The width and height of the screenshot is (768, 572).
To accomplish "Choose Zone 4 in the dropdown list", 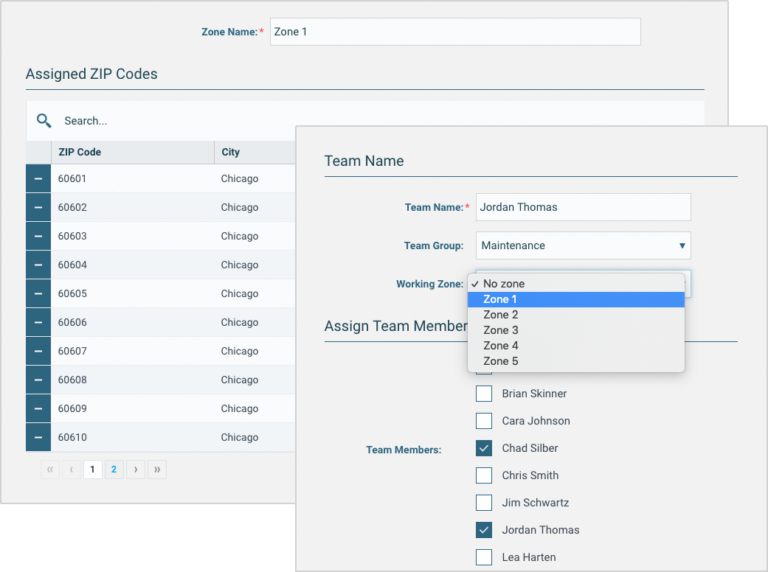I will coord(576,346).
